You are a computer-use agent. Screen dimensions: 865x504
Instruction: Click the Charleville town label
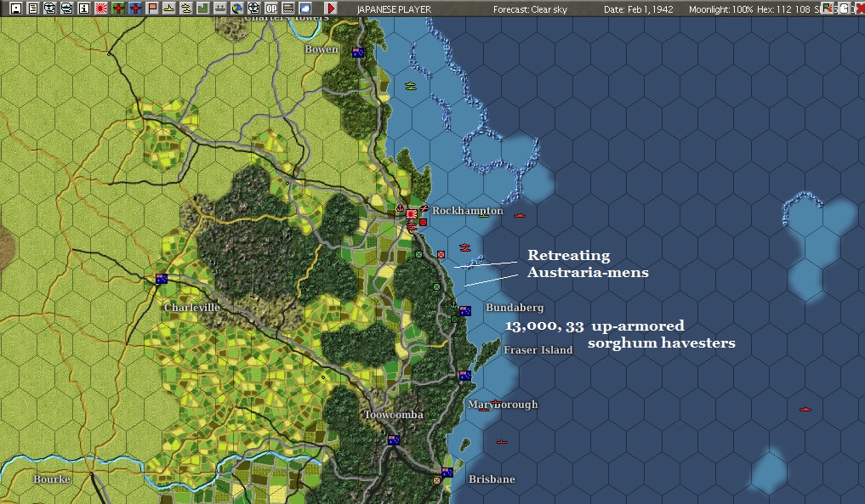192,307
